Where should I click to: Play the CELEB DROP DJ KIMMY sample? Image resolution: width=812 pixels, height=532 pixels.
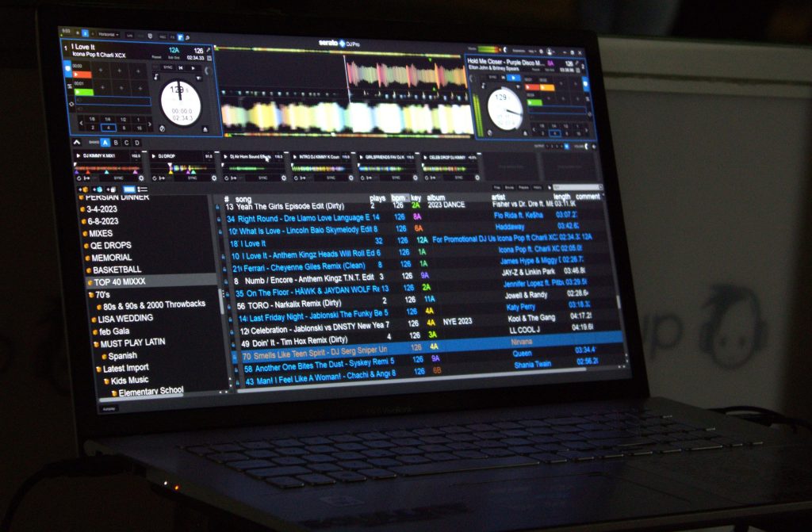(425, 156)
